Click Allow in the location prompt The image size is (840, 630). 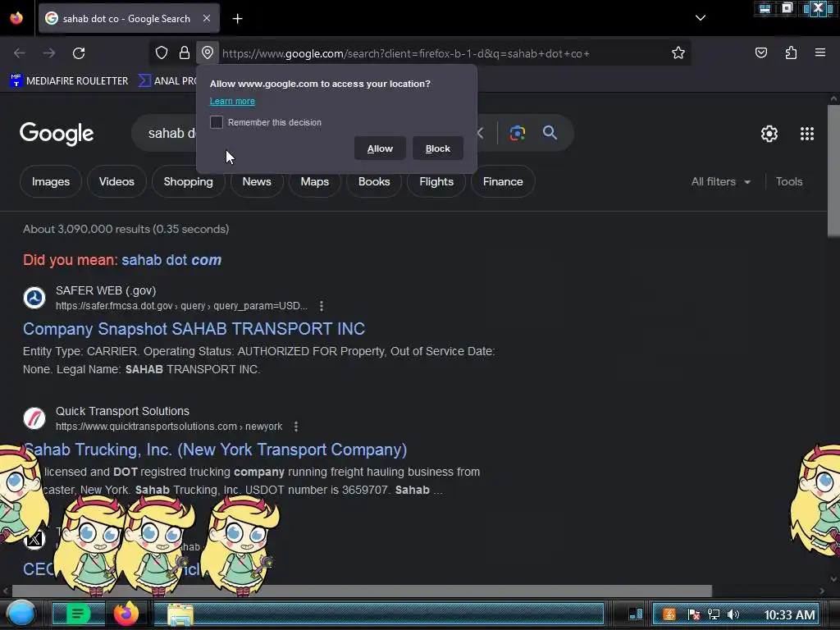pos(380,148)
